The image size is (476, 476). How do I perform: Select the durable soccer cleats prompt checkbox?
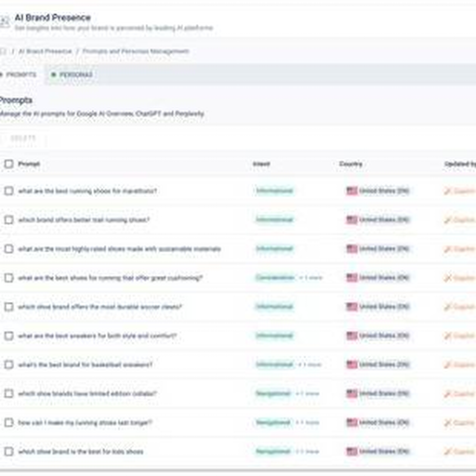pyautogui.click(x=8, y=307)
